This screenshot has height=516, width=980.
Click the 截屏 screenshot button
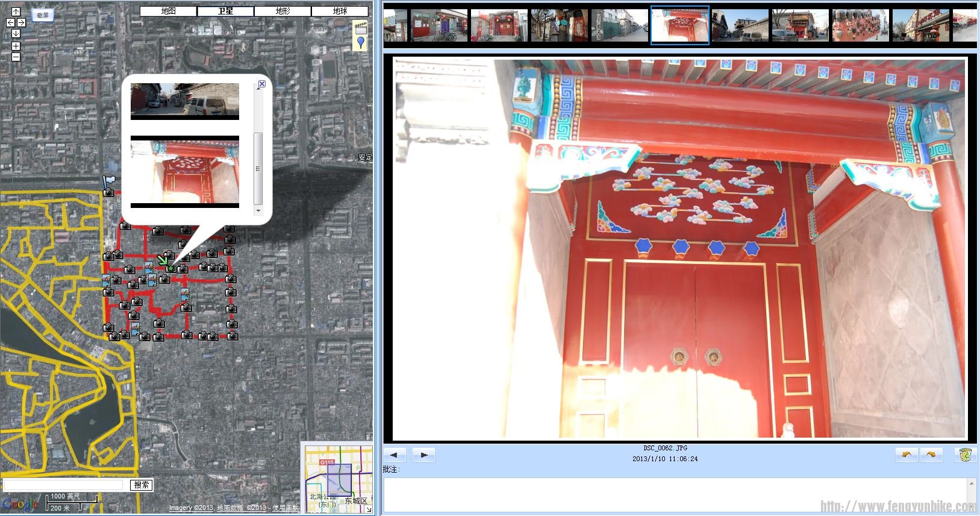tap(42, 15)
